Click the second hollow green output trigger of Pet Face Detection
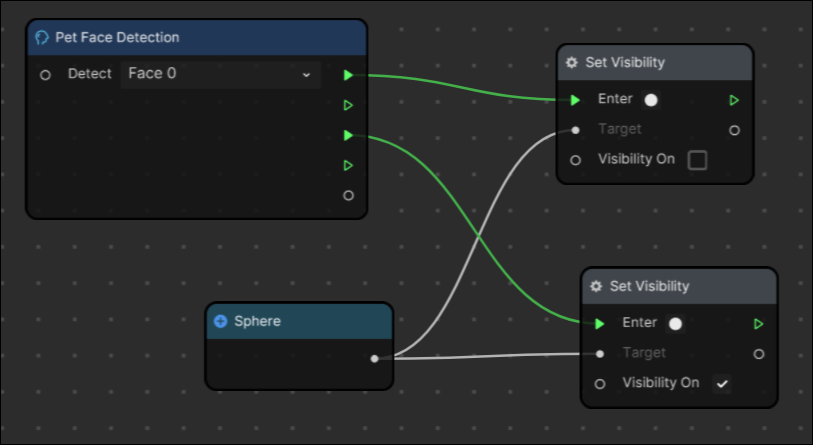Image resolution: width=813 pixels, height=445 pixels. click(348, 105)
